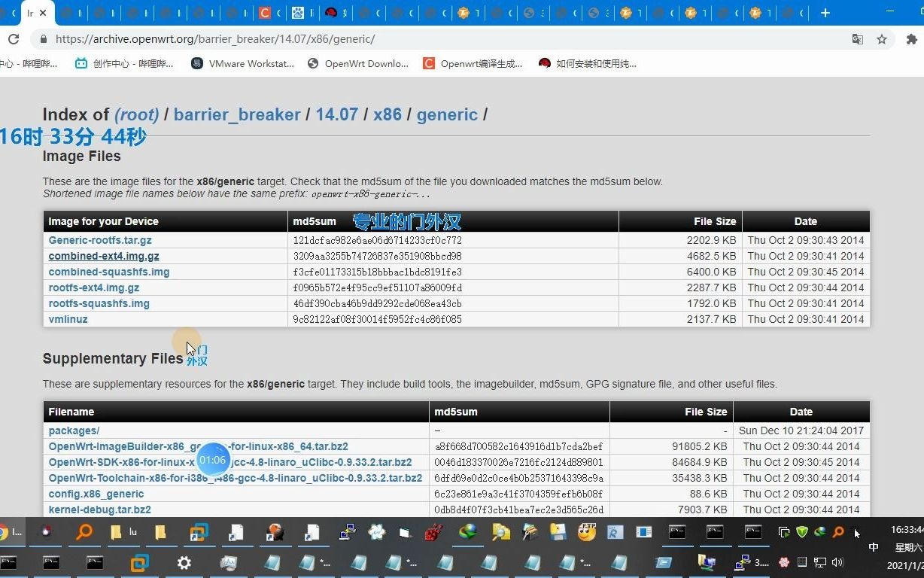Open the padlock site information dropdown
The image size is (924, 578).
coord(43,38)
